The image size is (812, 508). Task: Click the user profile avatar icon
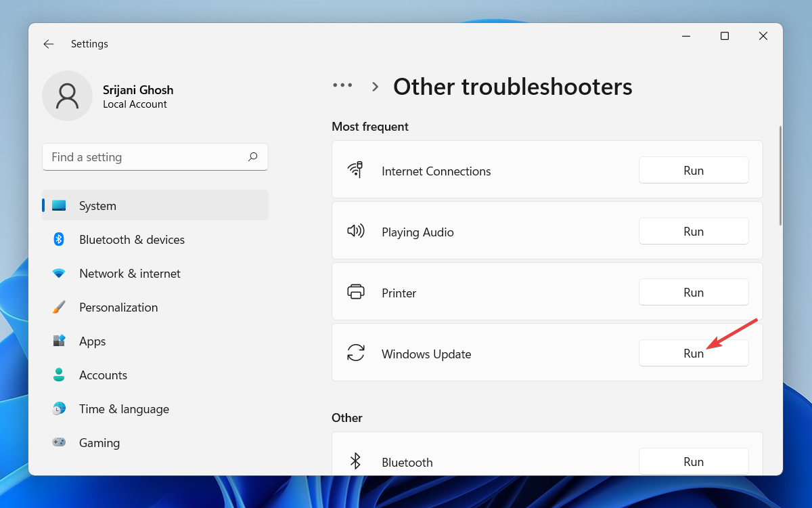[x=67, y=96]
